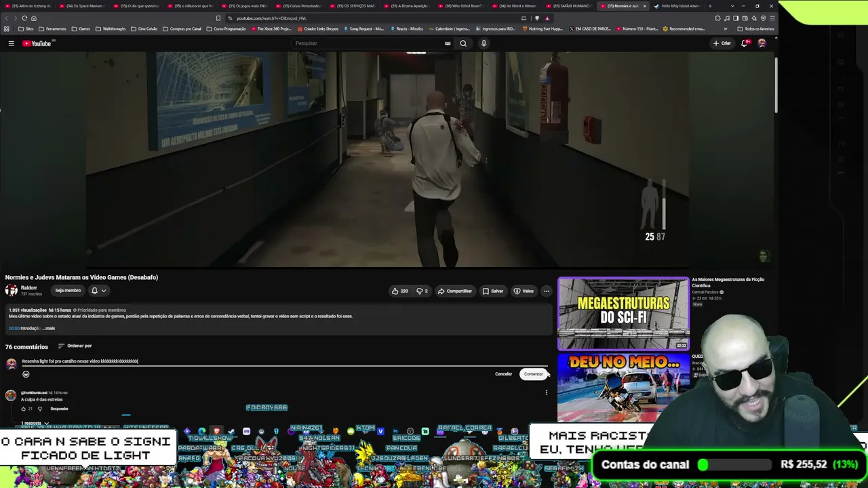Screen dimensions: 868x488
Task: Reply to honkhonkcast's comment with Responder
Action: click(x=59, y=409)
